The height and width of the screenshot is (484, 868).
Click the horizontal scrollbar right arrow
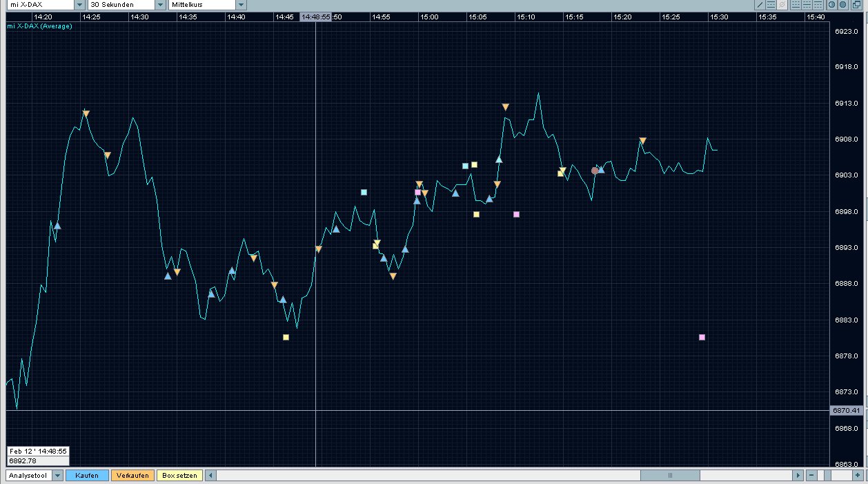pos(798,476)
